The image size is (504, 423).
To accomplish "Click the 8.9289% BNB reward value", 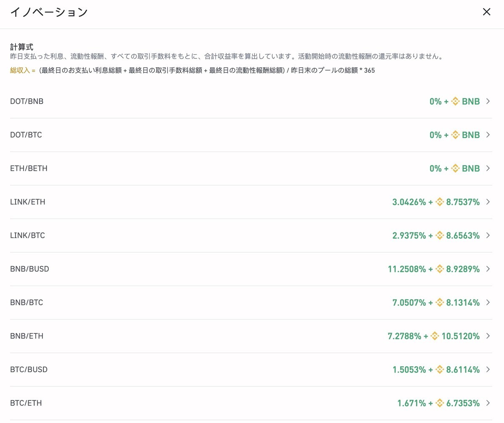I will tap(463, 269).
